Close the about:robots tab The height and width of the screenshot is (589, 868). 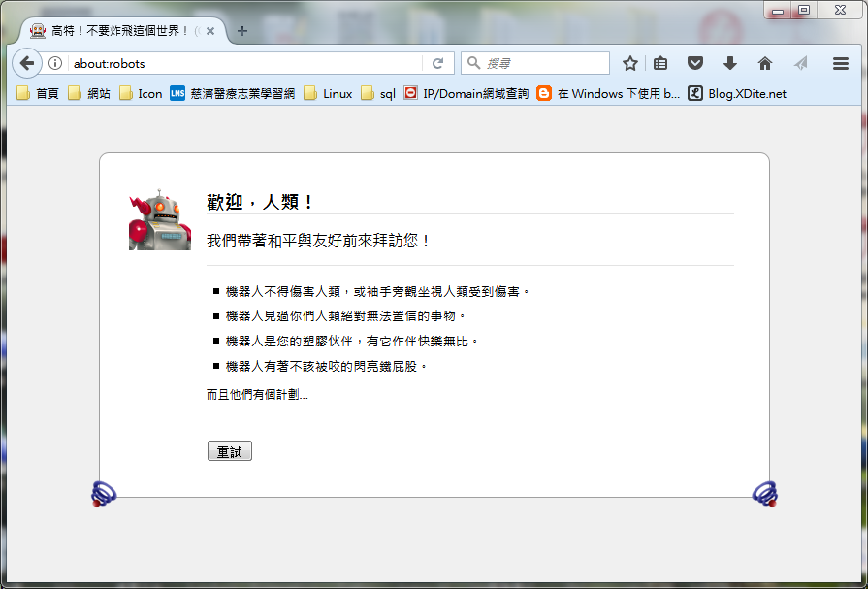click(x=210, y=32)
